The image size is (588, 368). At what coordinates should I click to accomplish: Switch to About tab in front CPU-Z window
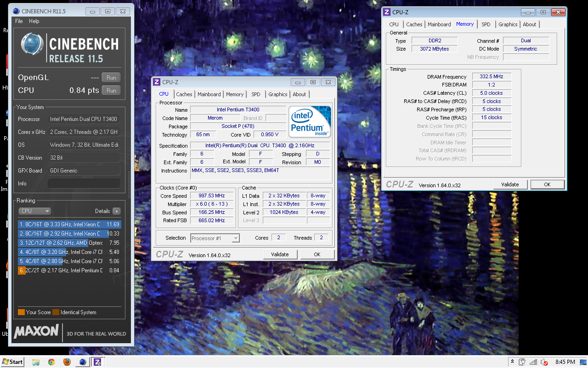pyautogui.click(x=300, y=94)
